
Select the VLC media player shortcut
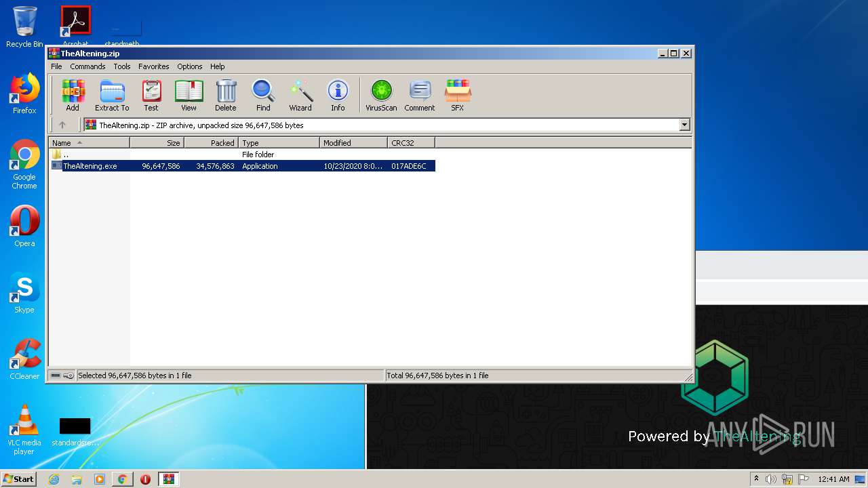24,430
